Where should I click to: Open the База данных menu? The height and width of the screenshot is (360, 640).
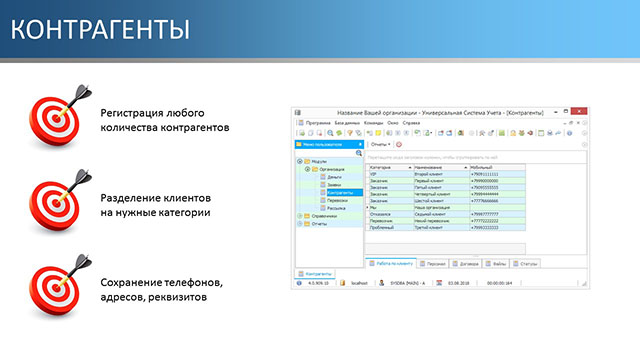point(347,123)
